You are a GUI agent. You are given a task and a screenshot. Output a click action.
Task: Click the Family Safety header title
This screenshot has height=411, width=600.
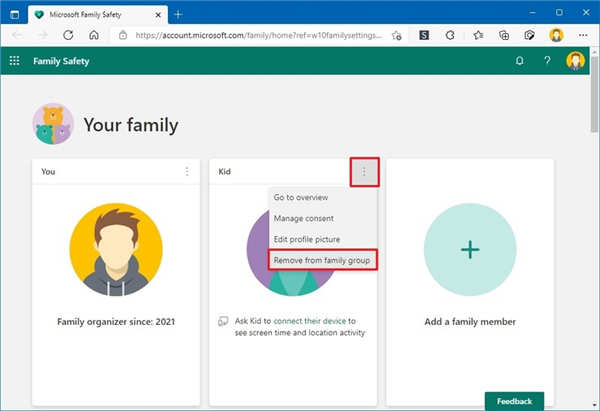(61, 61)
